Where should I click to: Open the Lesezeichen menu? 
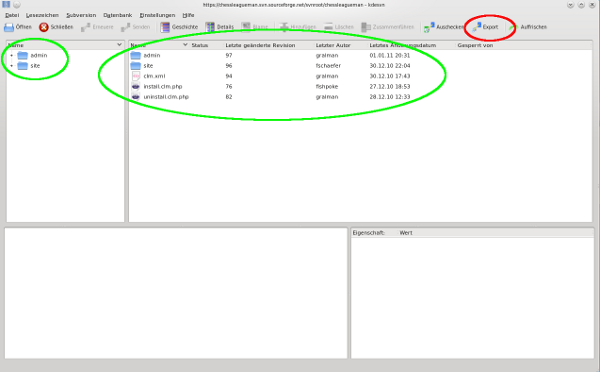click(42, 15)
